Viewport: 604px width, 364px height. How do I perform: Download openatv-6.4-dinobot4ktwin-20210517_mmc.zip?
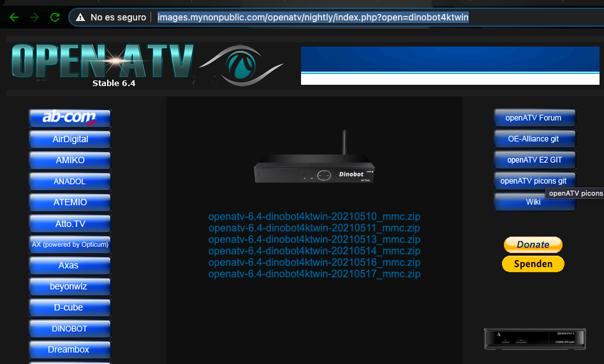point(314,274)
